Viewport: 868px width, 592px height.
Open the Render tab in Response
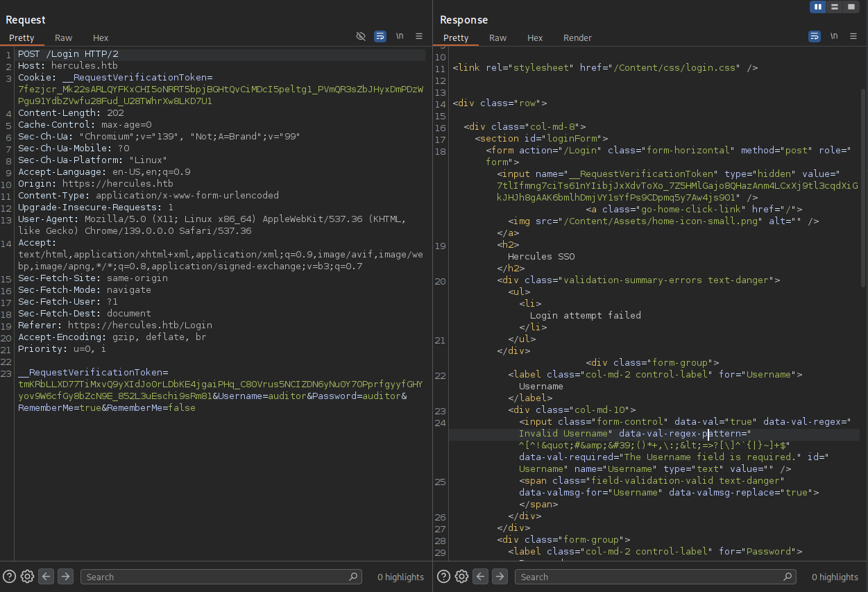point(577,38)
